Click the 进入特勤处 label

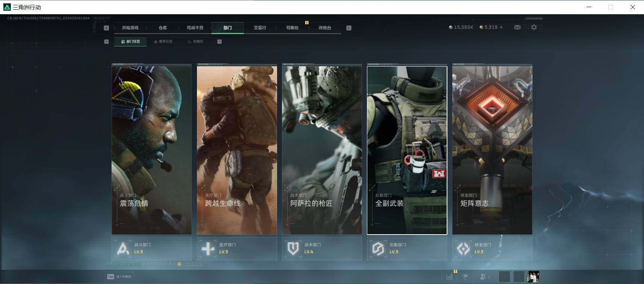124,277
